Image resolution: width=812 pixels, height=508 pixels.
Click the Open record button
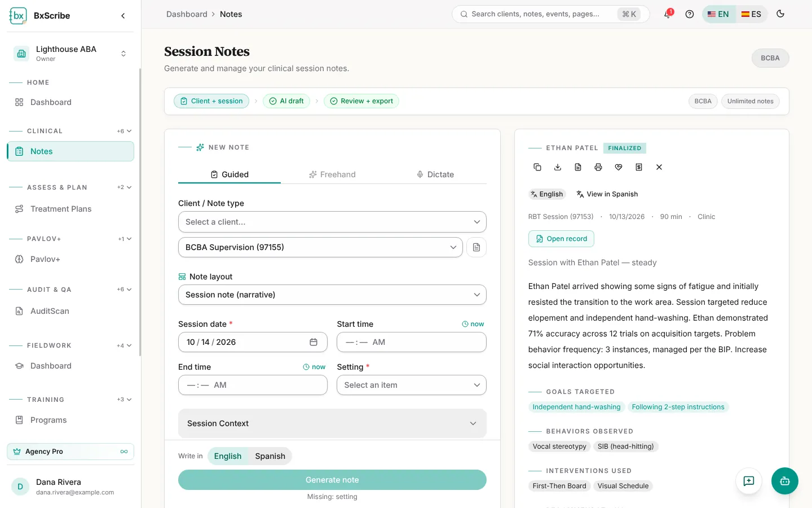click(x=561, y=239)
